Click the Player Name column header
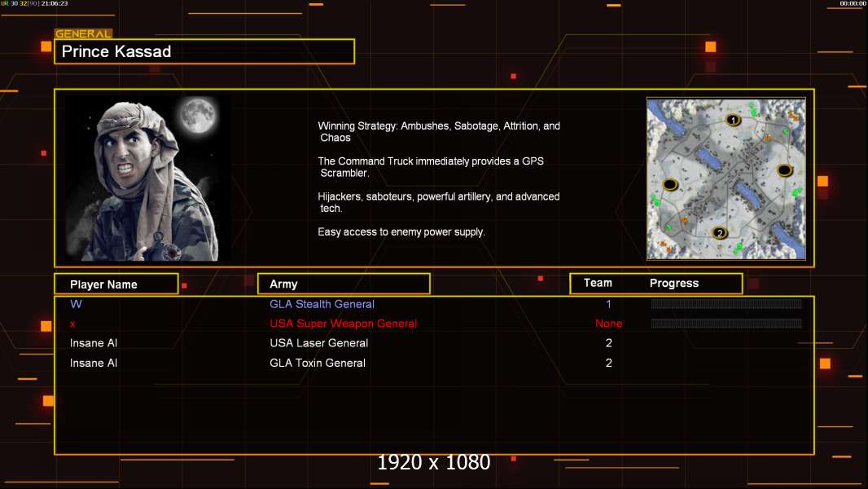 pos(116,284)
